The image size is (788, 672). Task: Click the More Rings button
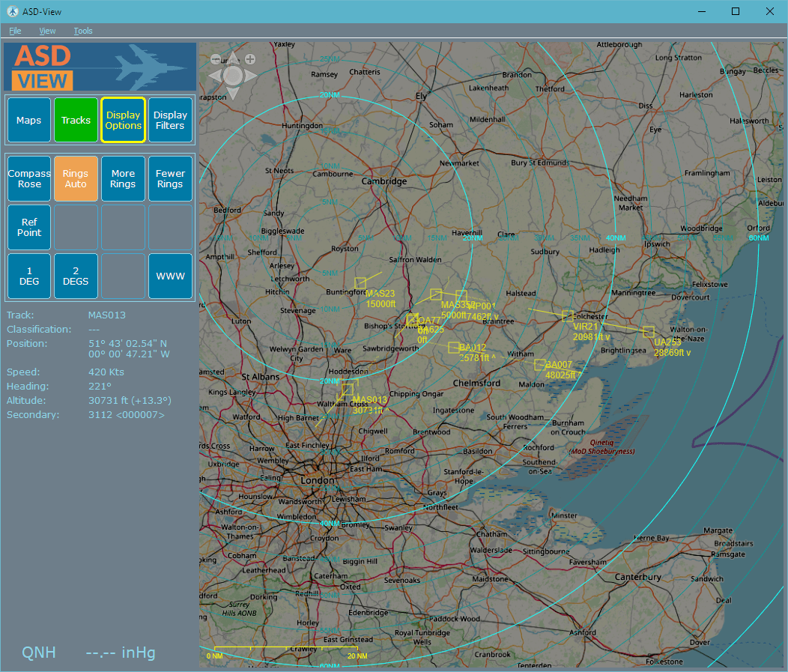point(123,179)
